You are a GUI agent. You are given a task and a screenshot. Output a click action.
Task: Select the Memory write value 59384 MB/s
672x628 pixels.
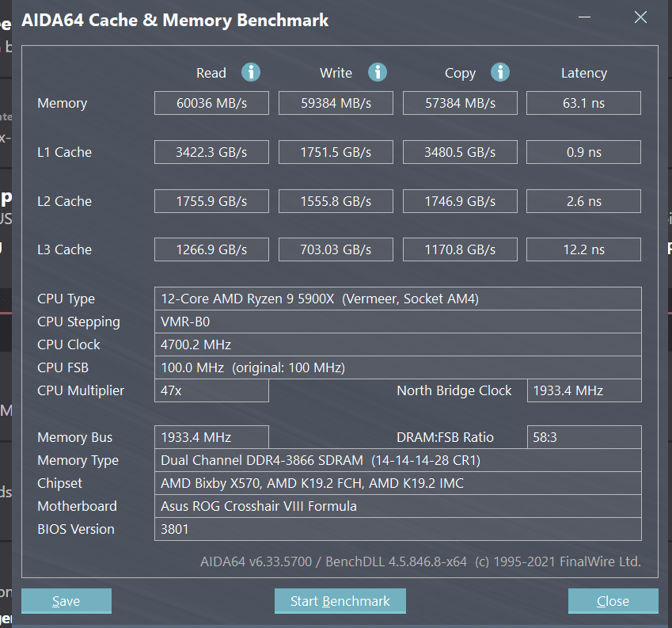tap(336, 103)
